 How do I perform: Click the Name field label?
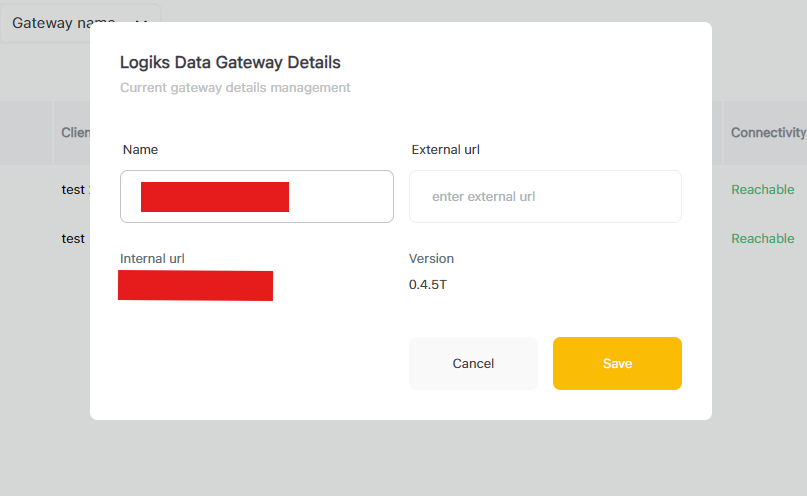140,149
